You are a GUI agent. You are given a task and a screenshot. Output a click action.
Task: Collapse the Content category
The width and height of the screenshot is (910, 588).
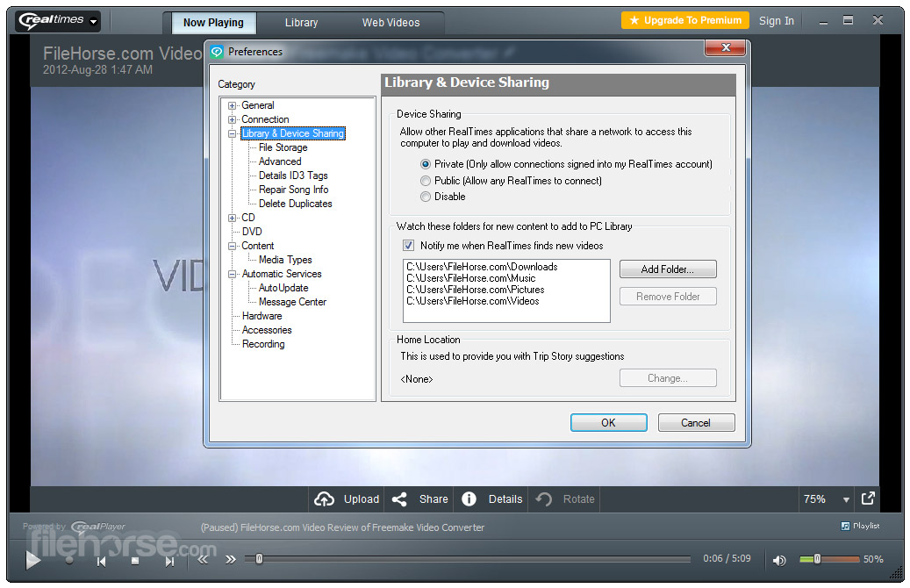coord(233,246)
